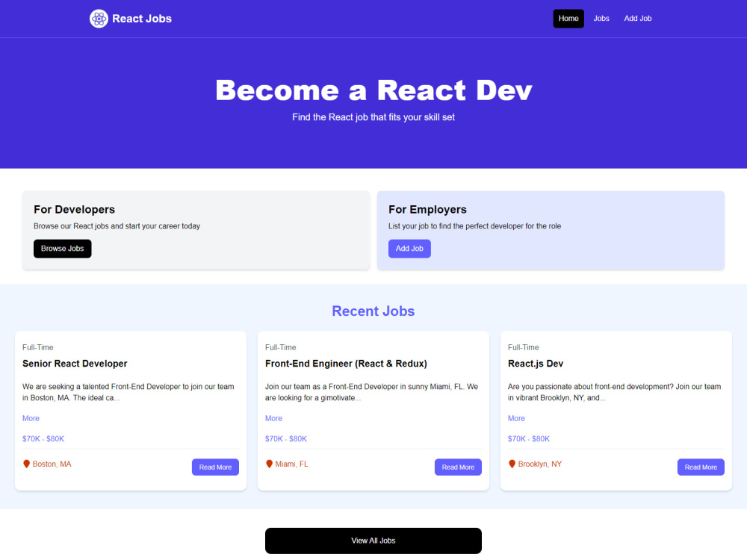Read More about Senior React Developer
747x560 pixels.
click(x=215, y=467)
